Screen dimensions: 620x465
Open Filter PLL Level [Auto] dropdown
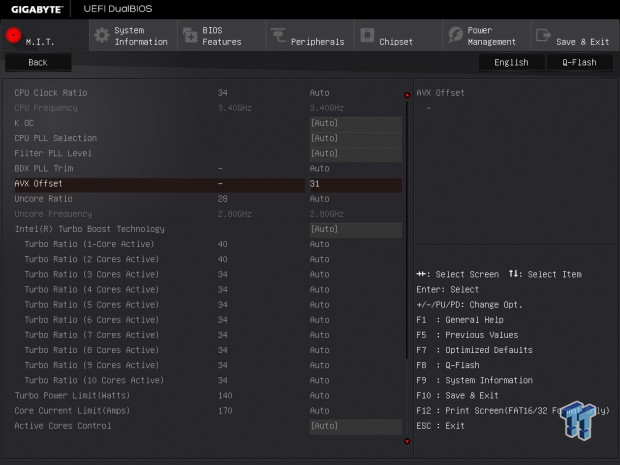(356, 153)
